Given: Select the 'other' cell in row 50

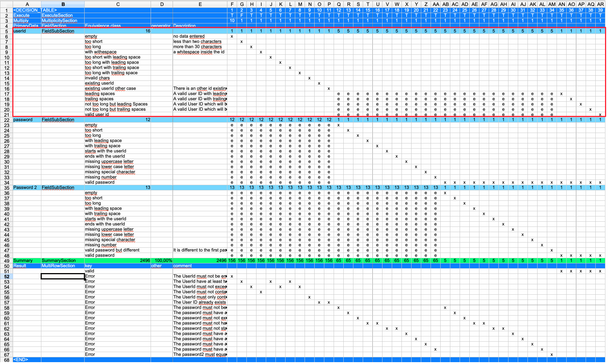Looking at the screenshot, I should (162, 266).
